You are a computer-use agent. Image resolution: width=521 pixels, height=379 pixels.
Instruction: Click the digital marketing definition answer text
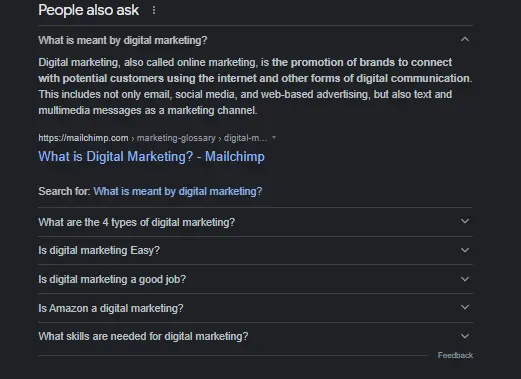coord(255,86)
